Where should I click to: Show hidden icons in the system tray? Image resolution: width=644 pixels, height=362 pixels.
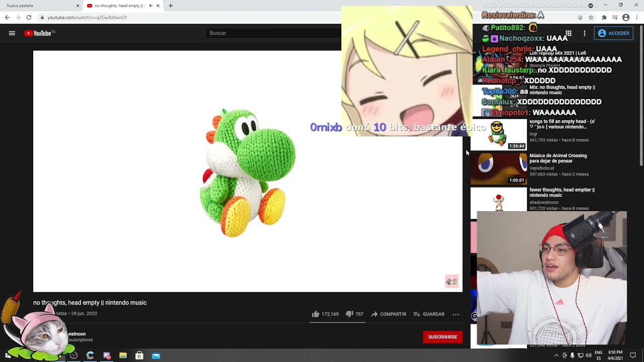click(556, 355)
